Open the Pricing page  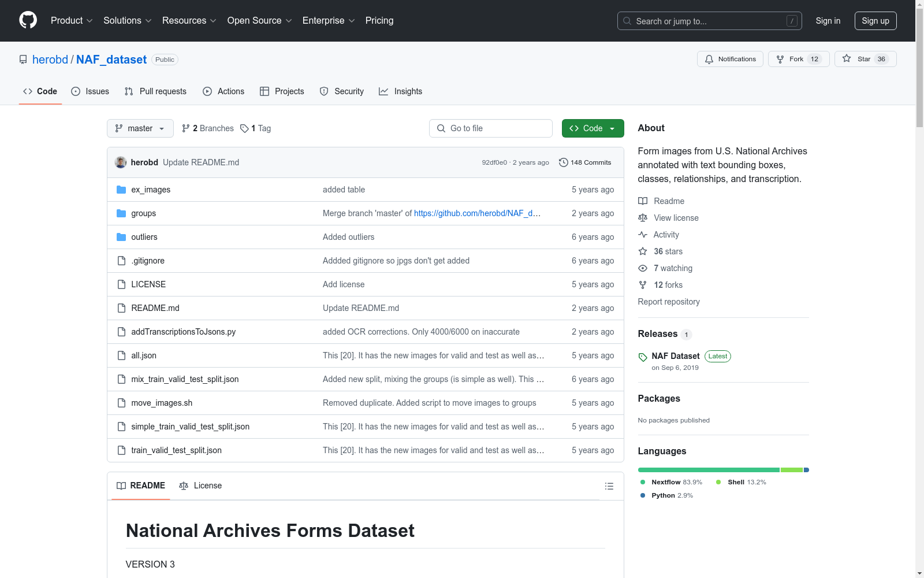pyautogui.click(x=379, y=20)
